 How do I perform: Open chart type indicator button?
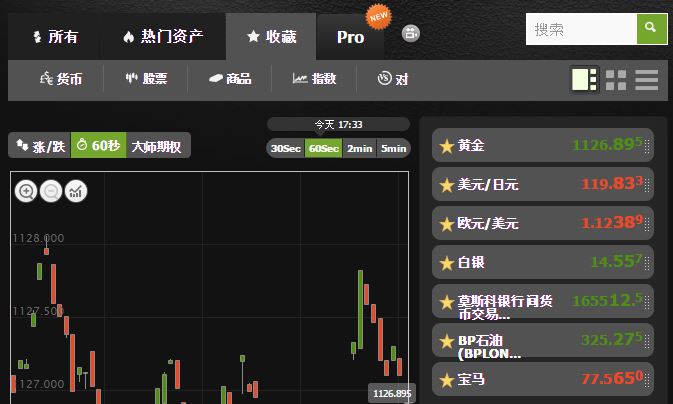76,191
